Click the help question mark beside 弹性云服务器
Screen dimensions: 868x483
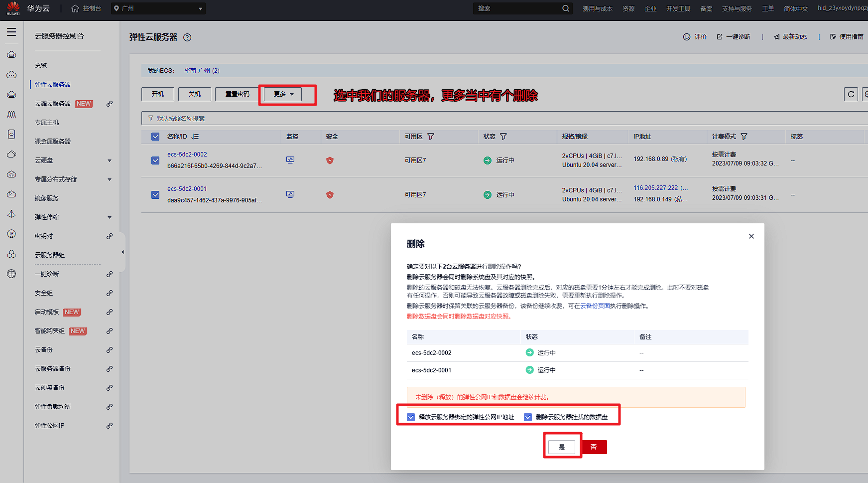(187, 37)
